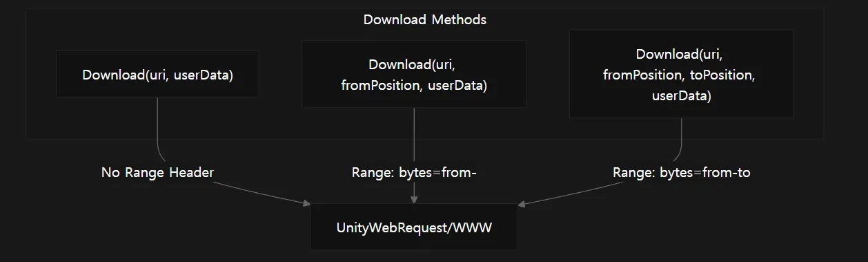Click connector line beneath Download(uri, userData) node
The height and width of the screenshot is (262, 868).
pos(159,130)
